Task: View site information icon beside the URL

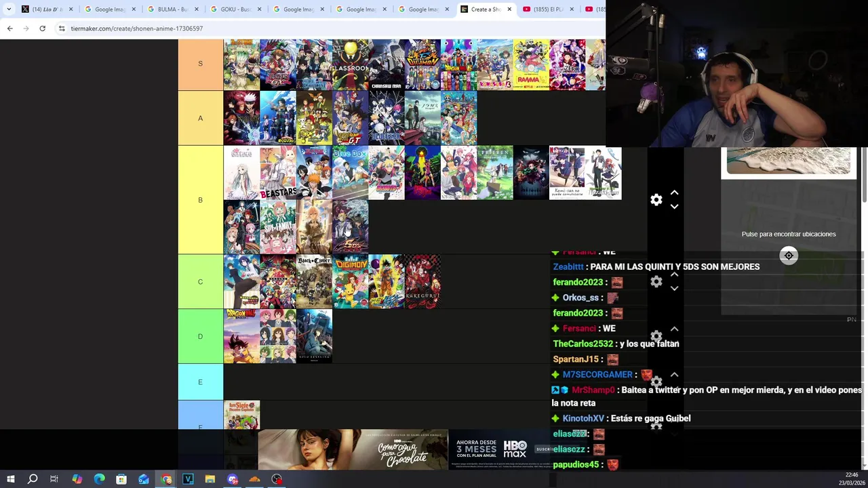Action: coord(62,28)
